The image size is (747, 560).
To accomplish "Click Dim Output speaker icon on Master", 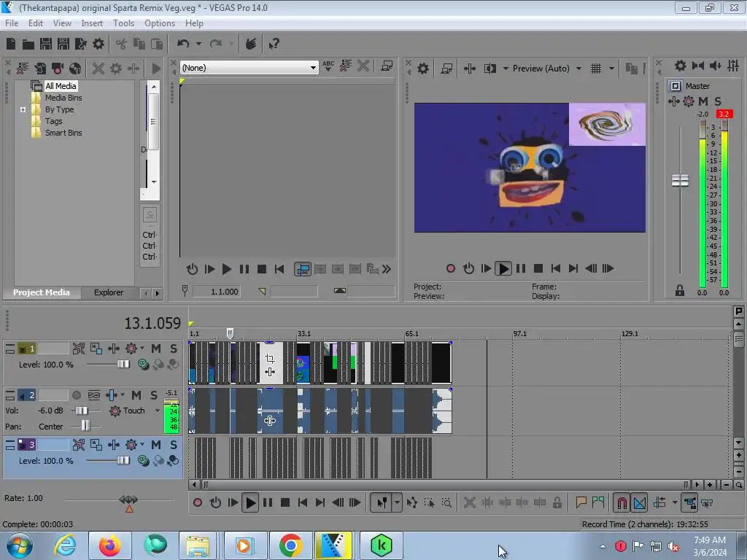I will [x=715, y=66].
